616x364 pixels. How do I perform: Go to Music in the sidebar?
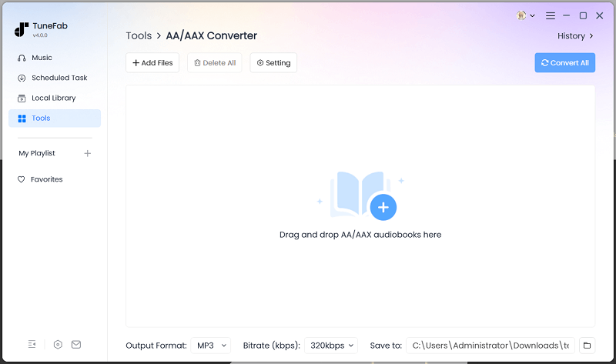click(x=42, y=58)
